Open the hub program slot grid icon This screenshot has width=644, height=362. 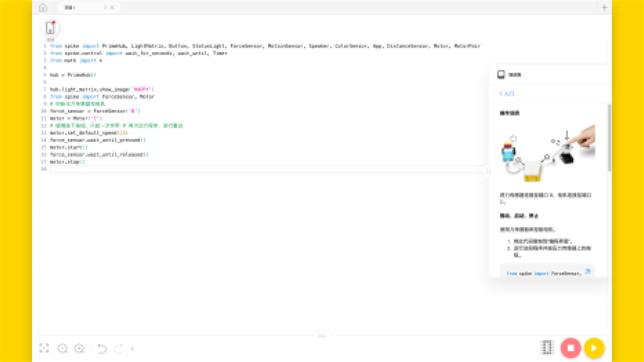[547, 347]
